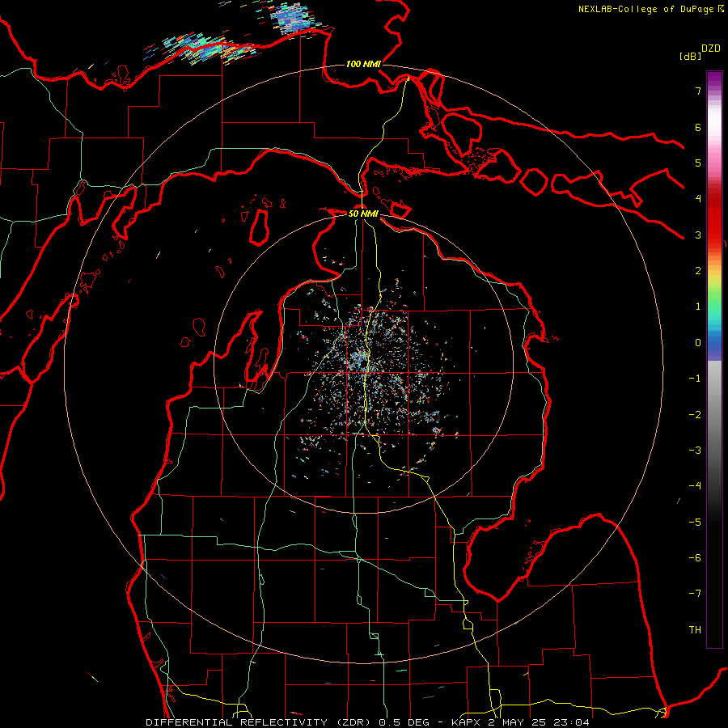The width and height of the screenshot is (728, 728).
Task: Click the -3 value on the ZDR scale
Action: 695,451
